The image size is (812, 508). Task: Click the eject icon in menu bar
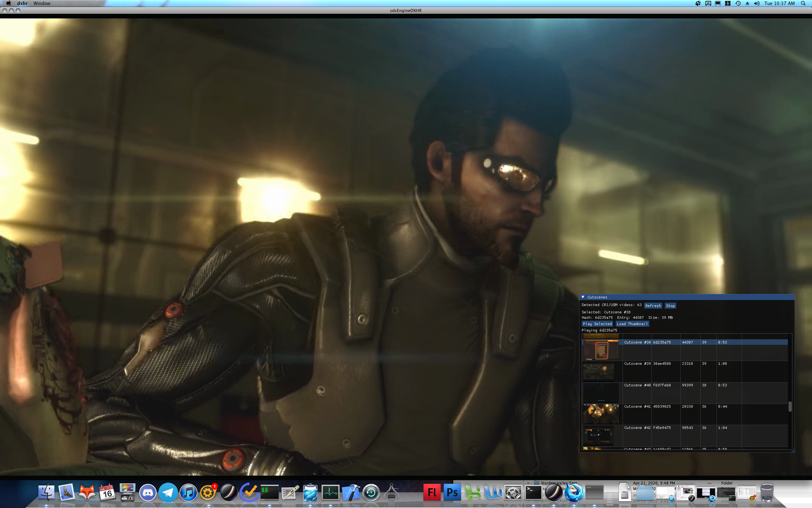(747, 3)
